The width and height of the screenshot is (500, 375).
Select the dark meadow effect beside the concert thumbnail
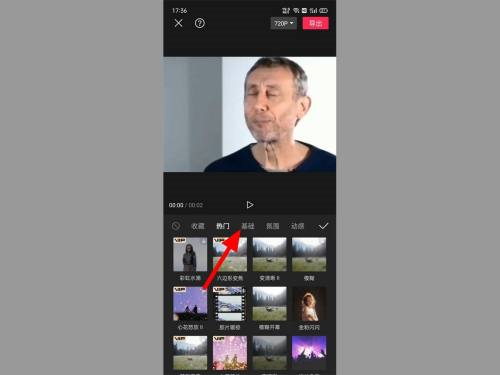pos(269,353)
